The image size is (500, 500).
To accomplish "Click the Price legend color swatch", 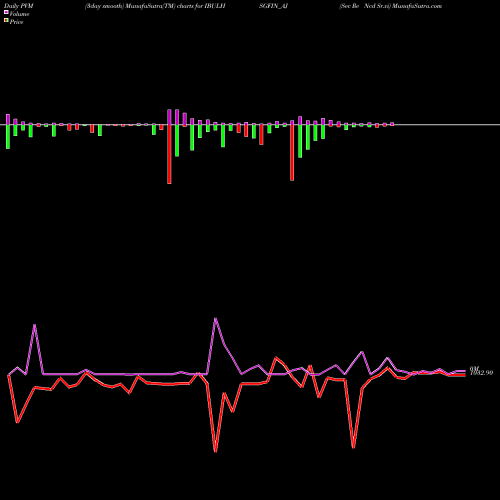I will [6, 20].
